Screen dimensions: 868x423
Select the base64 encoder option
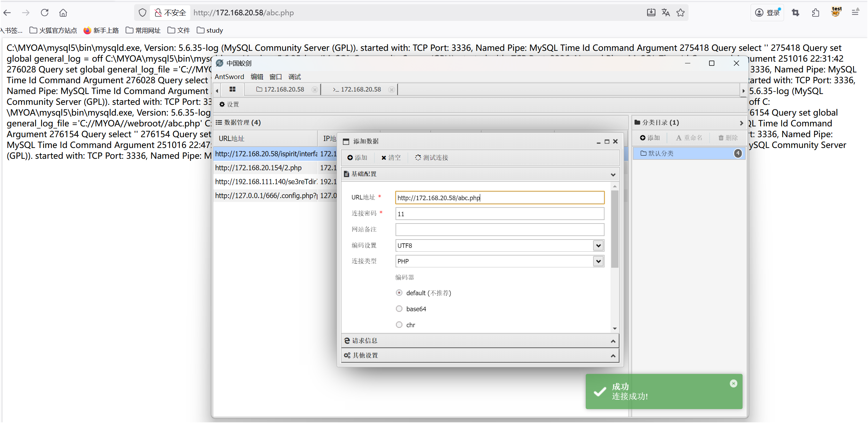[399, 309]
